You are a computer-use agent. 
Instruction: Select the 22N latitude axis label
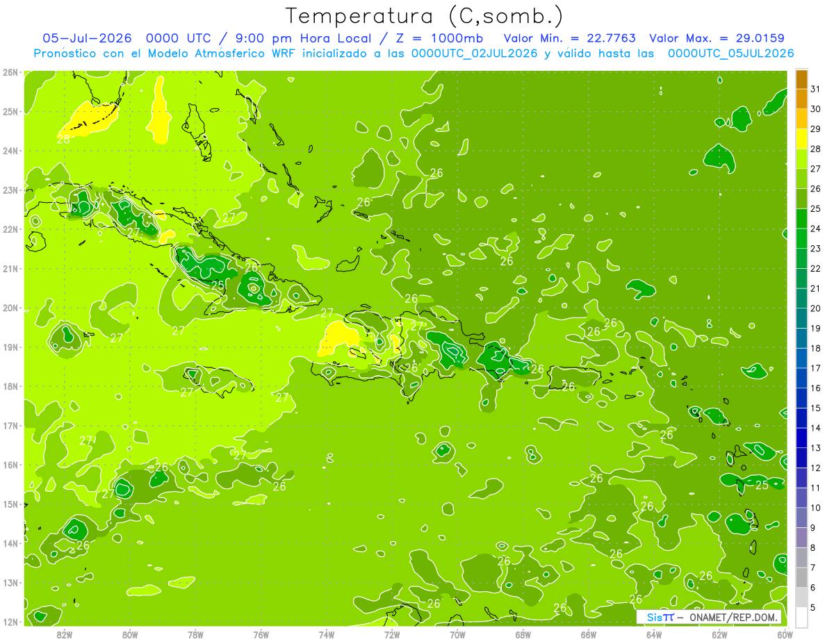tap(10, 229)
